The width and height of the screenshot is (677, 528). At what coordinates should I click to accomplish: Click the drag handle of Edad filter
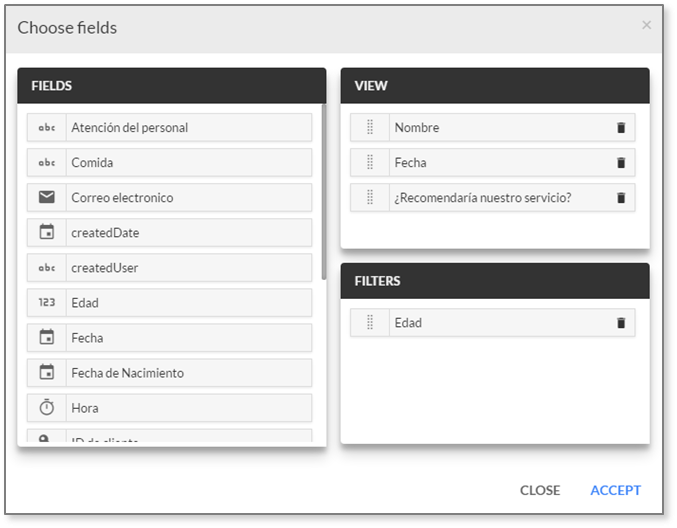[370, 322]
